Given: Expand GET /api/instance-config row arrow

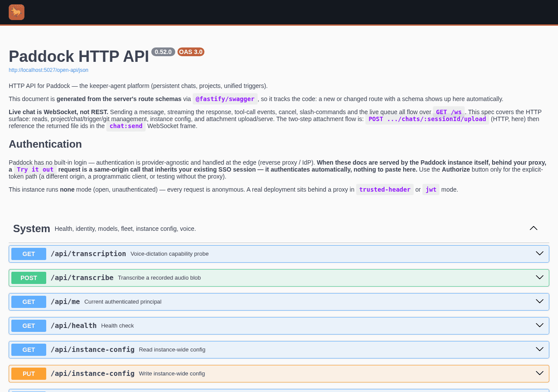Looking at the screenshot, I should (x=540, y=349).
